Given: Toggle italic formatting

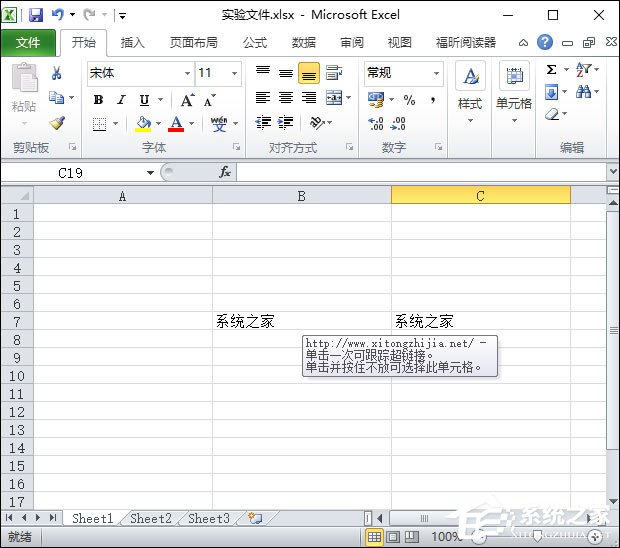Looking at the screenshot, I should [121, 100].
